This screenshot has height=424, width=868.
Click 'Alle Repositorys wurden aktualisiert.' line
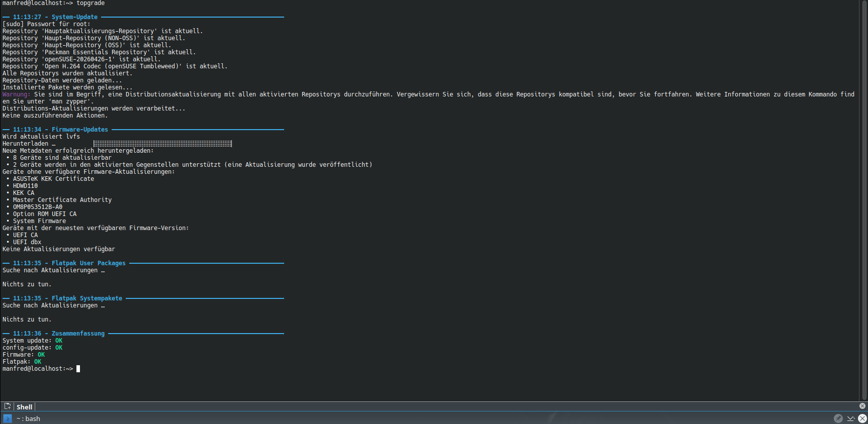[67, 73]
